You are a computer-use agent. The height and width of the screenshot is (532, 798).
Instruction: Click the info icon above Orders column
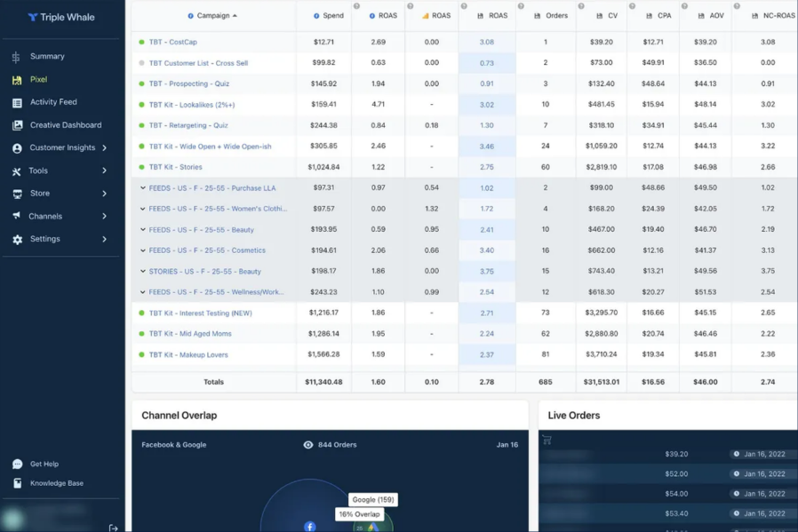(x=521, y=6)
